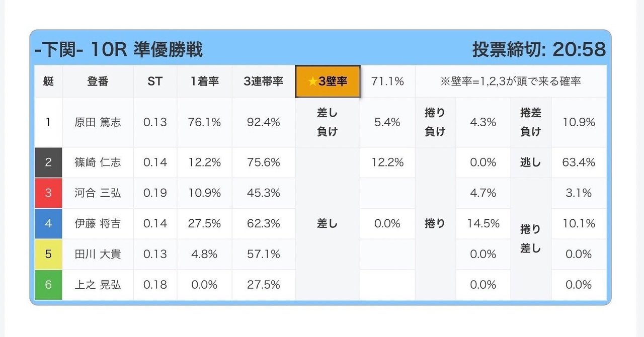Select the white boat number 1 cell
Viewport: 644px width, 337px height.
coord(48,122)
